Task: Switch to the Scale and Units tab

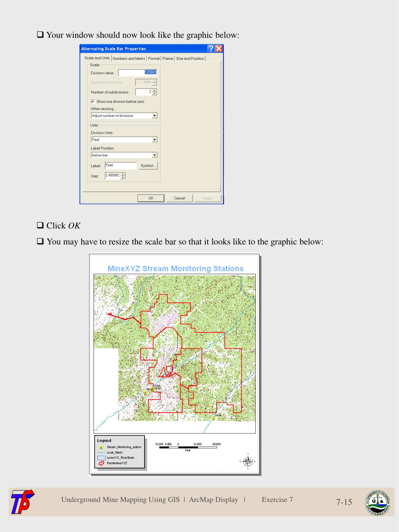Action: coord(97,58)
